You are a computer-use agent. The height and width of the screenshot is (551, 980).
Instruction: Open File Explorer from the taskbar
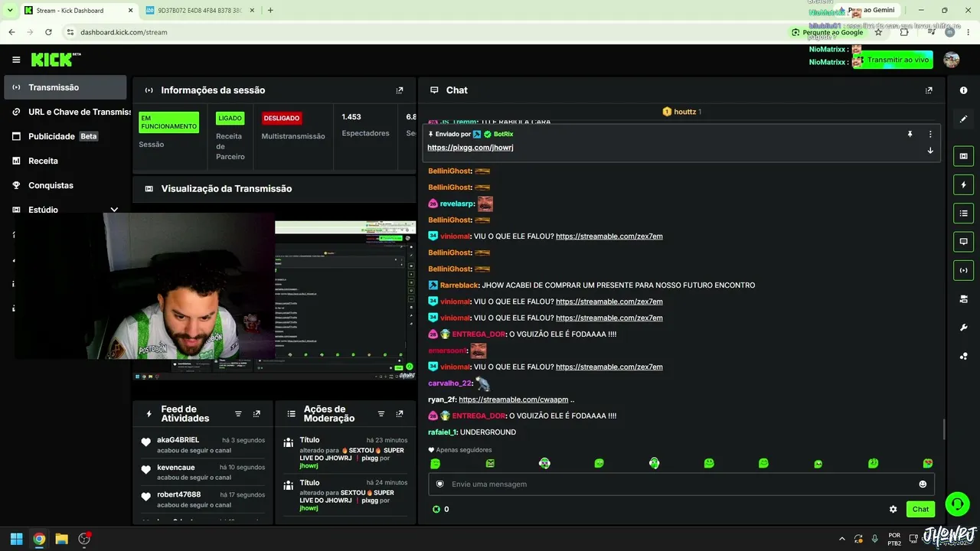62,539
